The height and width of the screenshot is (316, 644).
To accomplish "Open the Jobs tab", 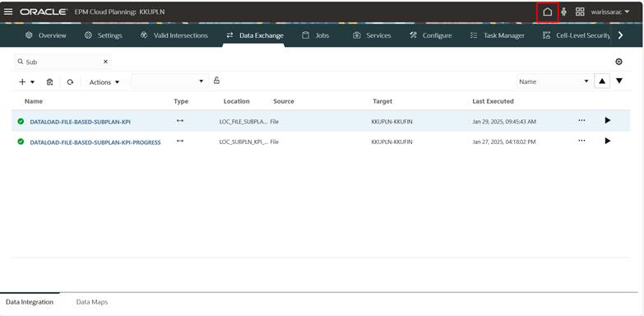I will click(x=316, y=35).
